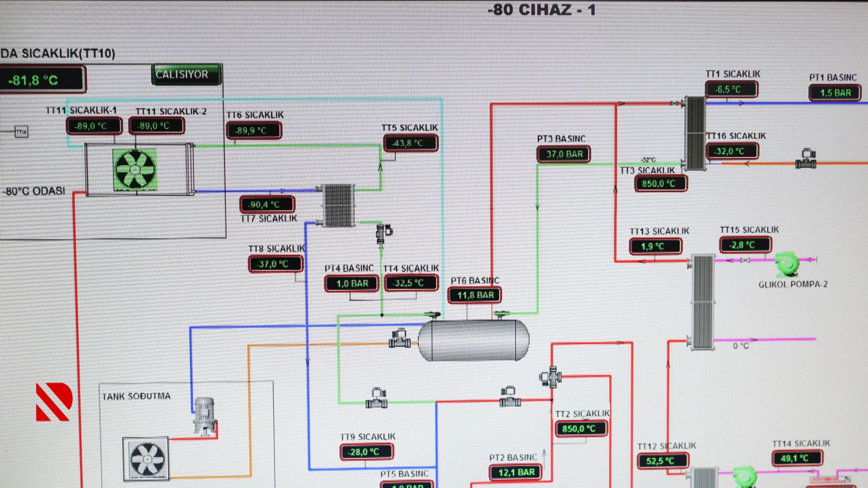Screen dimensions: 868x488
Task: Select the heat exchanger beside TT16 SICAKLIK
Action: pyautogui.click(x=694, y=133)
